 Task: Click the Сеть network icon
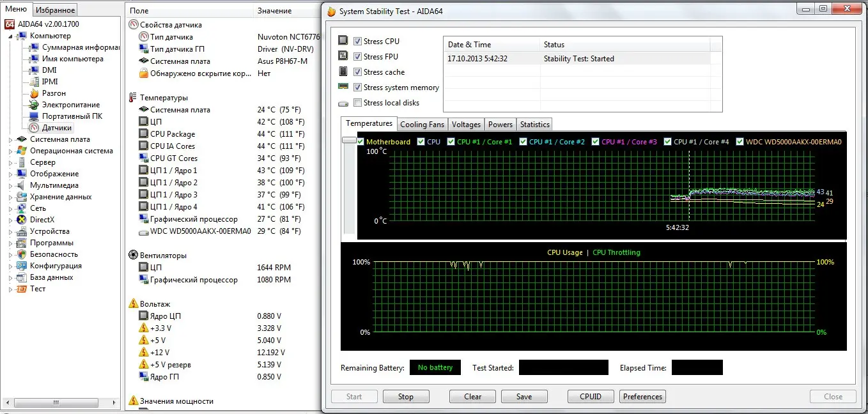[x=22, y=208]
